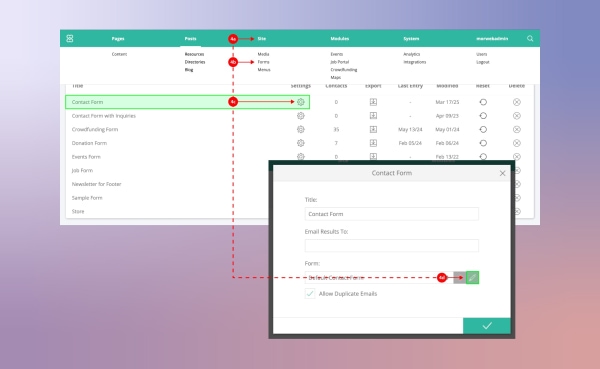Select Analytics under System
Screen dimensions: 600x369
[412, 54]
